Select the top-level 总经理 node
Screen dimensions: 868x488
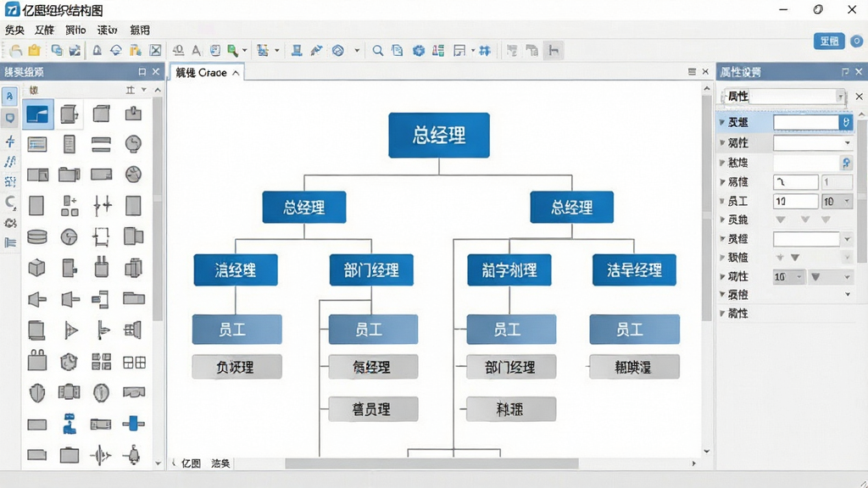coord(439,136)
